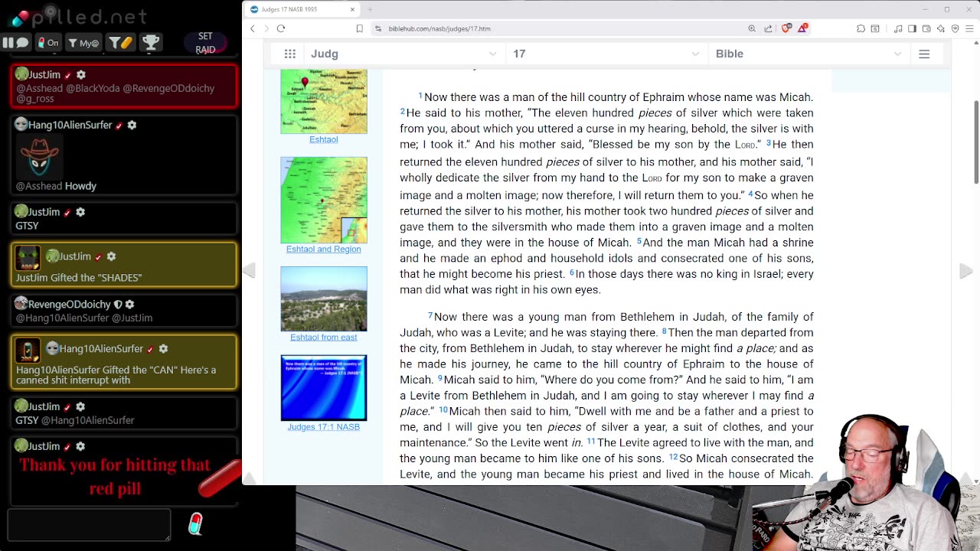Toggle the My@ mentions filter

point(83,43)
